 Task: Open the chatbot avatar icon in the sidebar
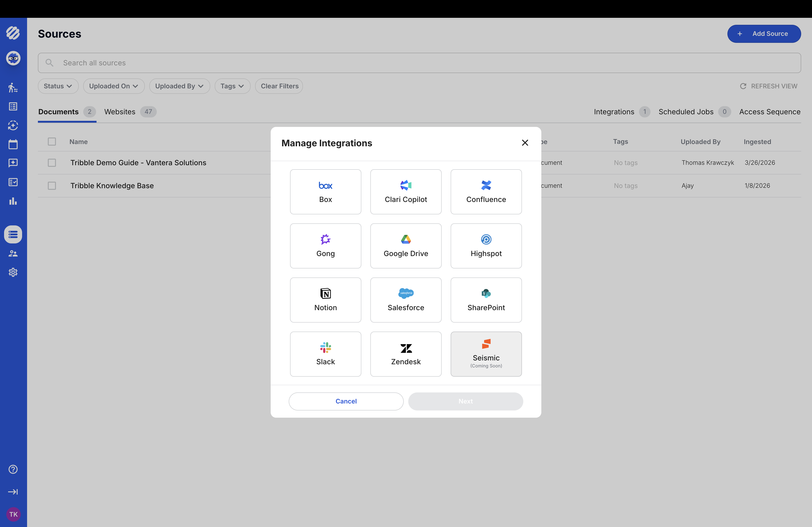pyautogui.click(x=13, y=58)
